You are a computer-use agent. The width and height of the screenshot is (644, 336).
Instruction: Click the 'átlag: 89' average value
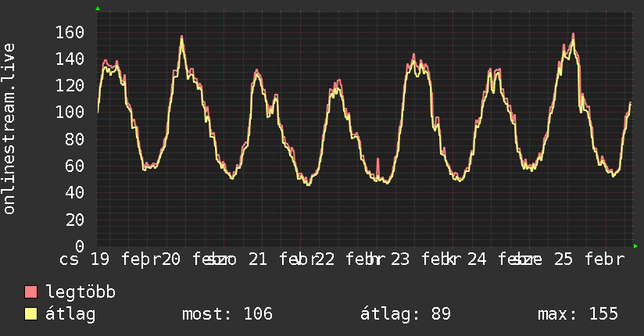coord(406,314)
